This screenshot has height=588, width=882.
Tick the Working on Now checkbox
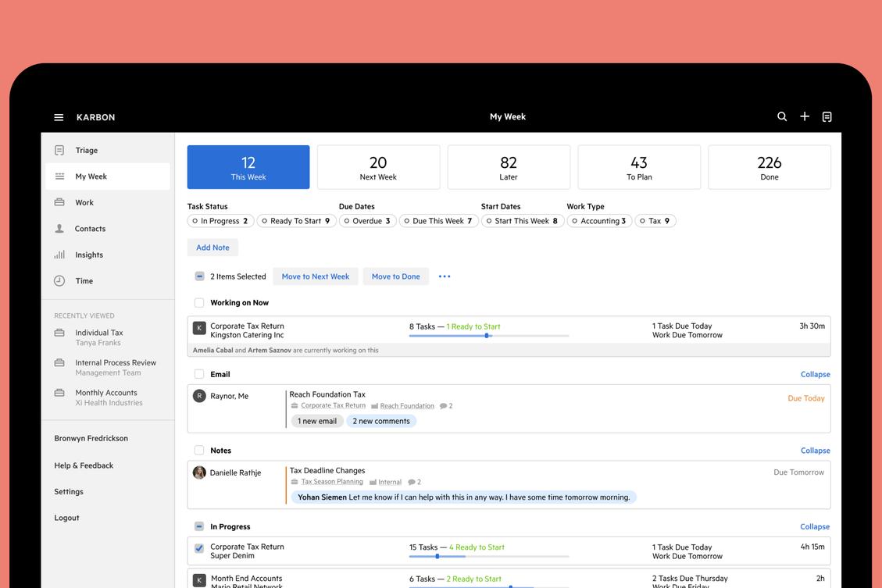point(199,302)
